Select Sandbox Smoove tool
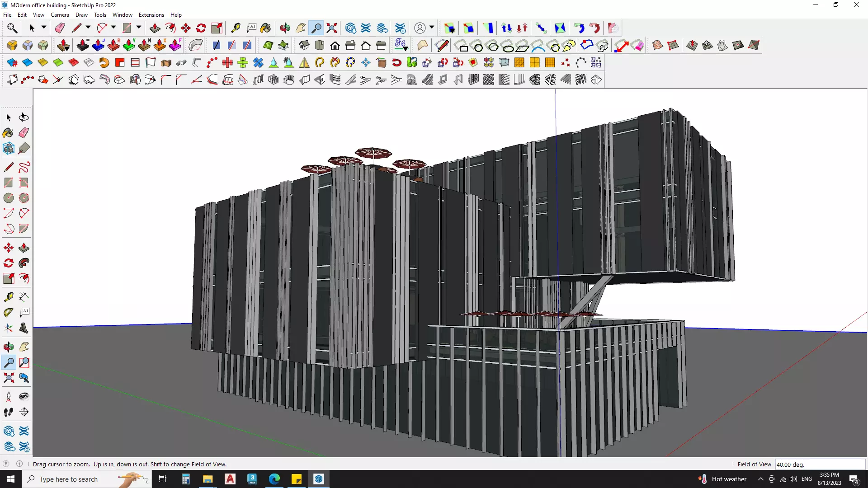Screen dimensions: 868x488 pos(692,45)
